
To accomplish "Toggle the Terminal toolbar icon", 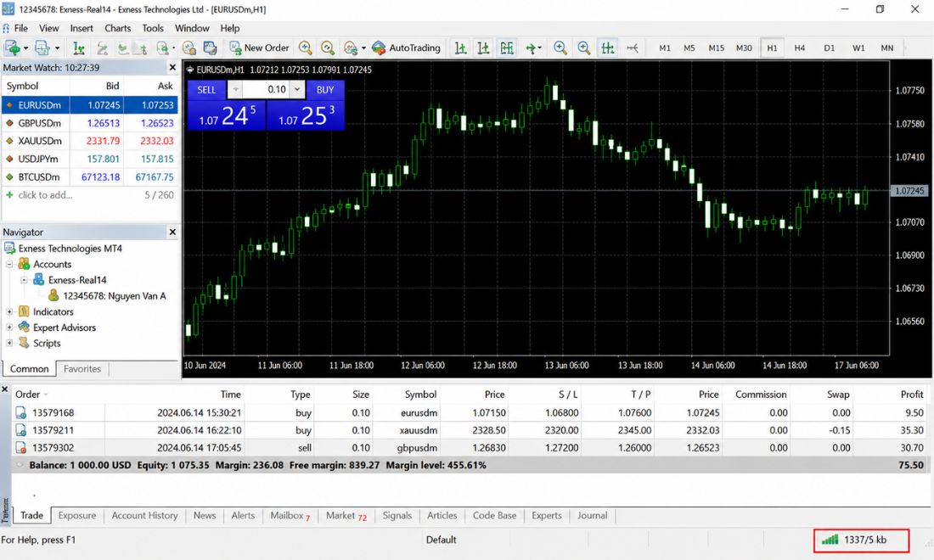I will (142, 48).
